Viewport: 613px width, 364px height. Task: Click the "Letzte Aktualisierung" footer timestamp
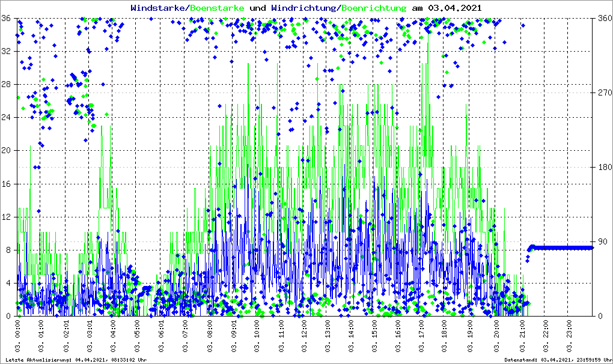pos(75,360)
